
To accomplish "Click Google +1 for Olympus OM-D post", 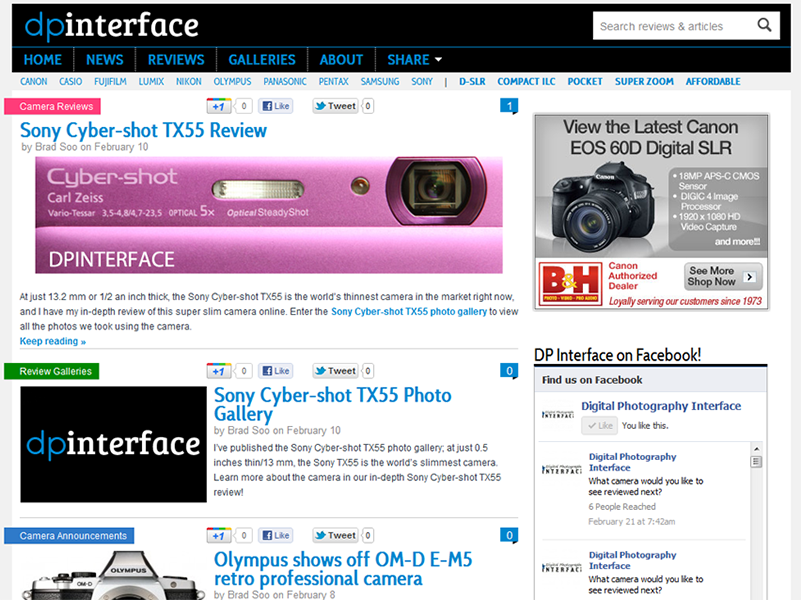I will pos(219,535).
